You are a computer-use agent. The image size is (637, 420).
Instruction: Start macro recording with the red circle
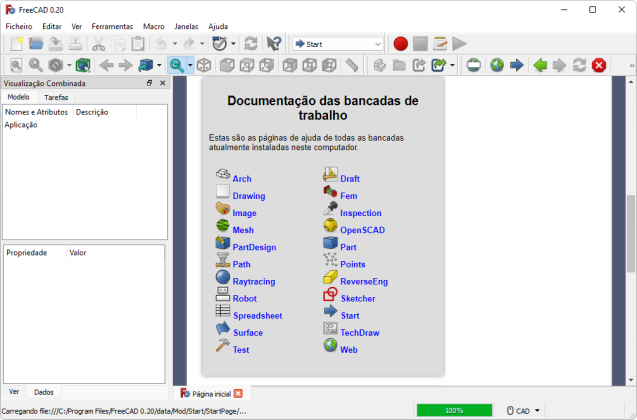[x=401, y=43]
